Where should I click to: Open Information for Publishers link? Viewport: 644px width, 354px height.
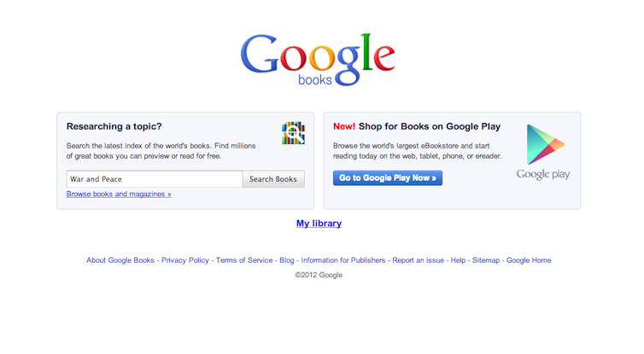tap(343, 260)
